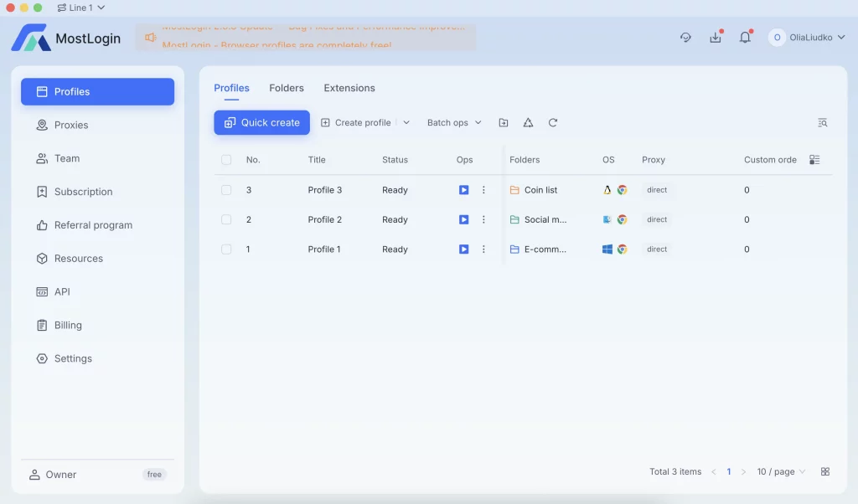
Task: Switch to the Folders tab
Action: (x=287, y=88)
